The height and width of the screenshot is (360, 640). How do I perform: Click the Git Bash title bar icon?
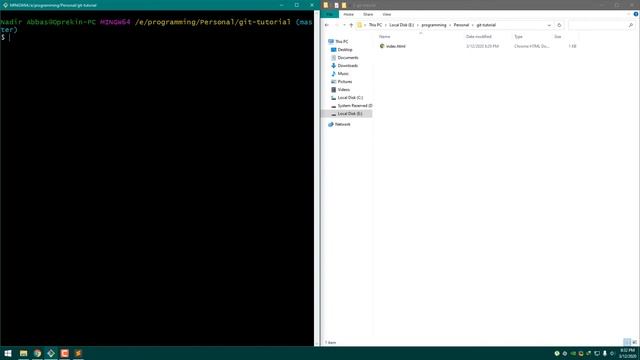click(5, 5)
